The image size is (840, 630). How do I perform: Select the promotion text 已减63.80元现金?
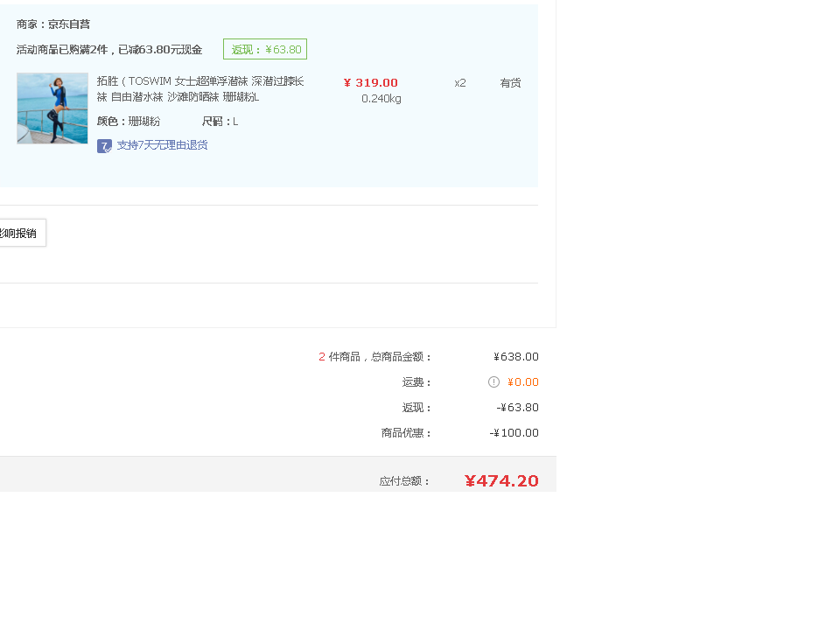pyautogui.click(x=160, y=50)
